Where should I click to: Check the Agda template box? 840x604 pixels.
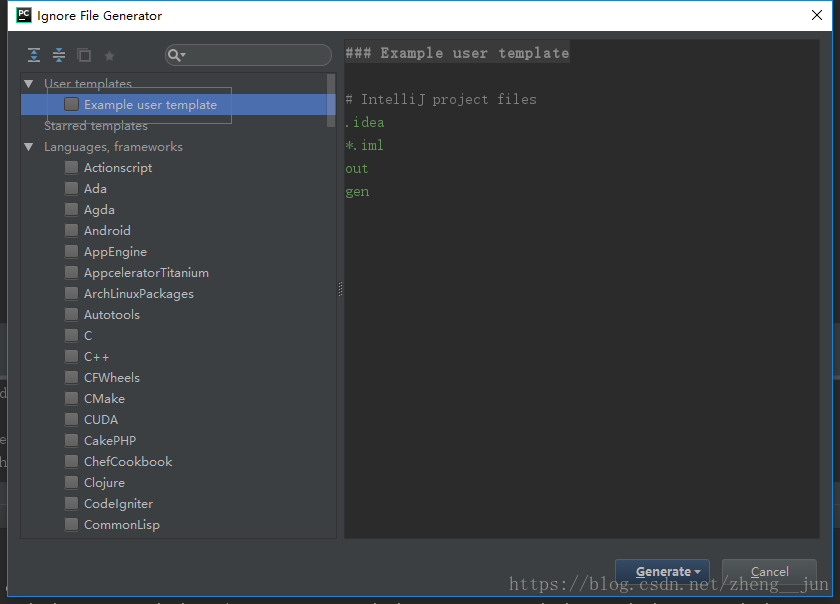[71, 209]
